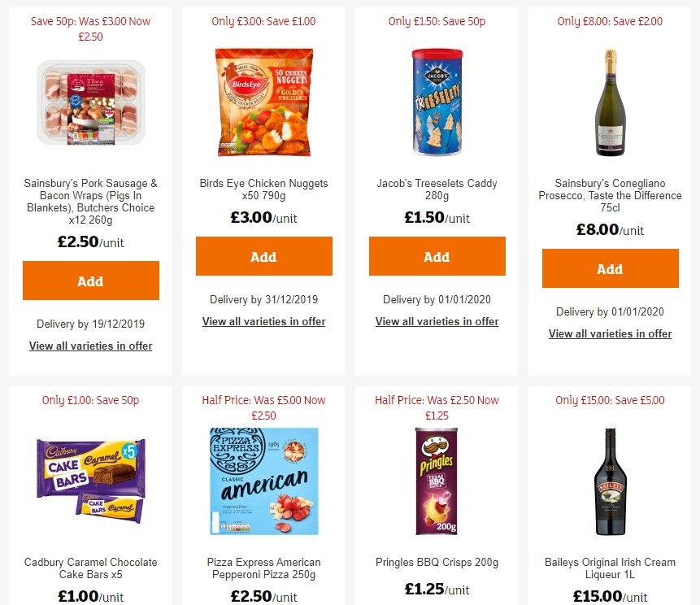Open the Cadbury Caramel Cake Bars page

point(90,568)
